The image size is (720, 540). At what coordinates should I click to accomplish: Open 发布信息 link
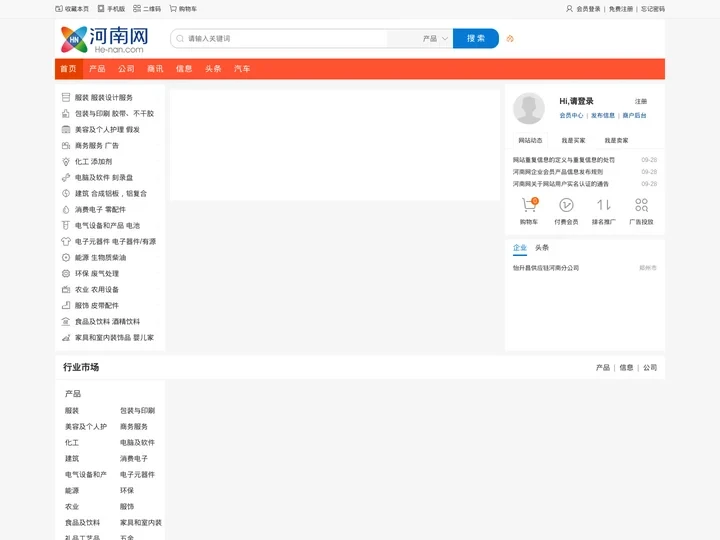(x=603, y=115)
